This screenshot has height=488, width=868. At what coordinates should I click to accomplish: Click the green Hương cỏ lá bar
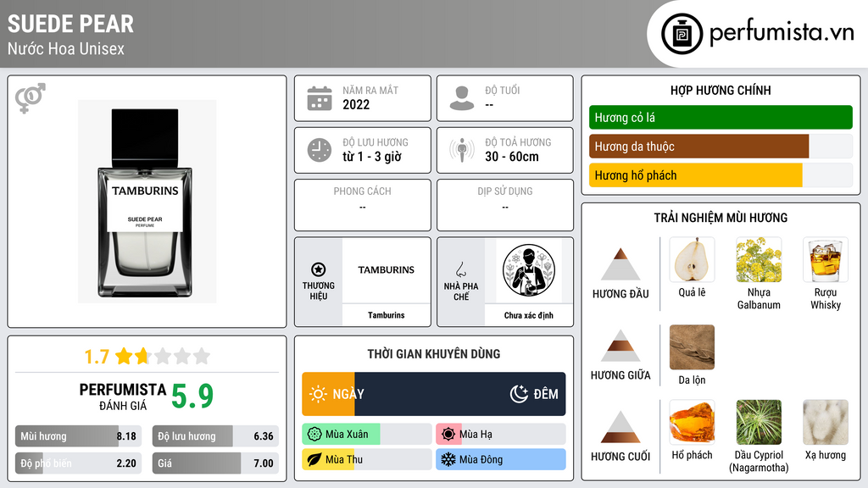click(721, 117)
